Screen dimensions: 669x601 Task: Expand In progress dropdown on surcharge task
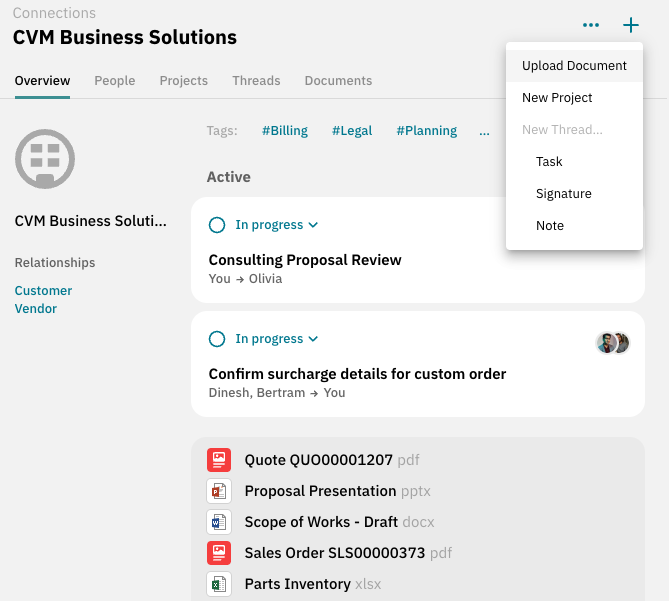tap(276, 339)
